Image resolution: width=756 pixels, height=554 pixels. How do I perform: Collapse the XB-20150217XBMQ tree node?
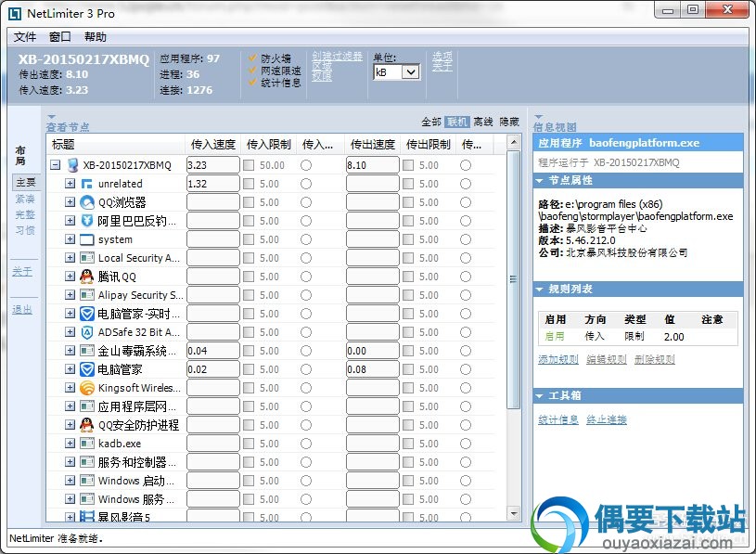(x=56, y=165)
